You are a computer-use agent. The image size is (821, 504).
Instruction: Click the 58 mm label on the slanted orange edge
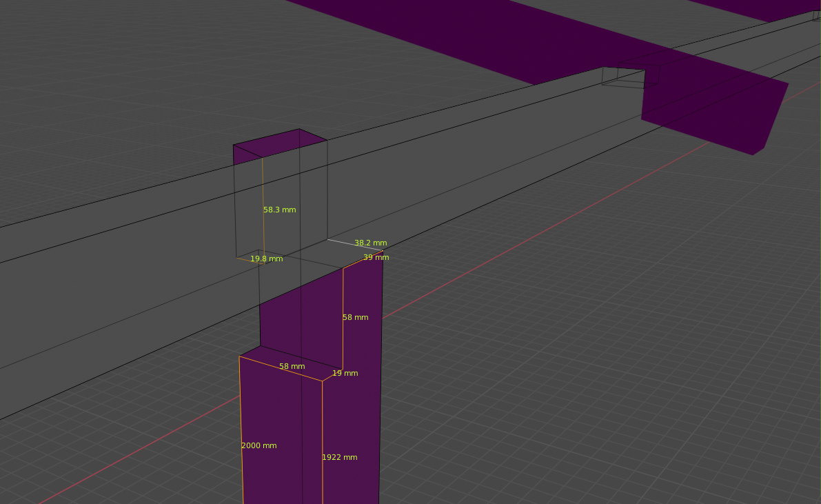(x=292, y=366)
